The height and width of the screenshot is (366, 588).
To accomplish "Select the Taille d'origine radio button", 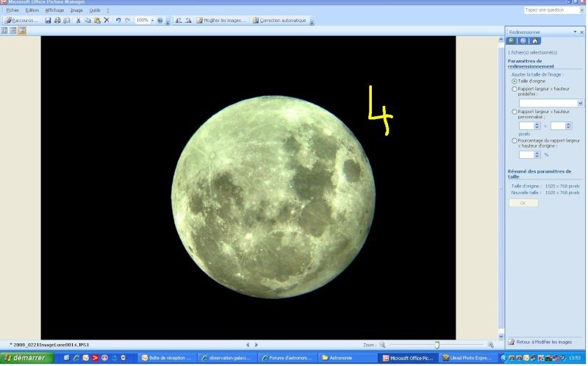I will 516,82.
